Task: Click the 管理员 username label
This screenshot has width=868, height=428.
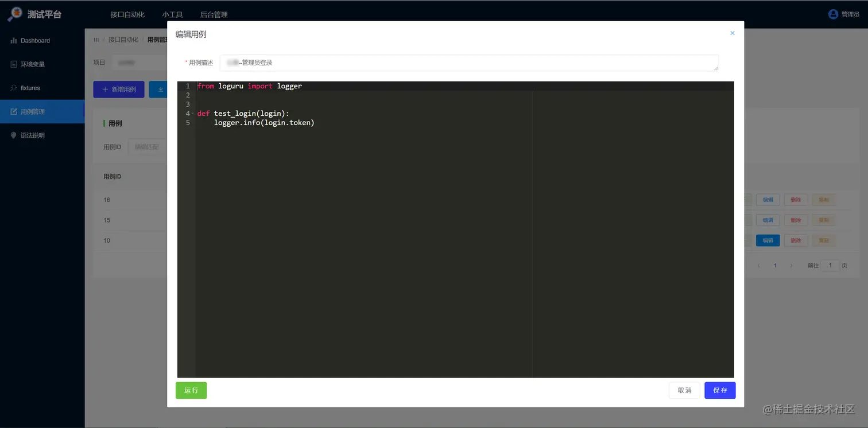Action: [x=850, y=14]
